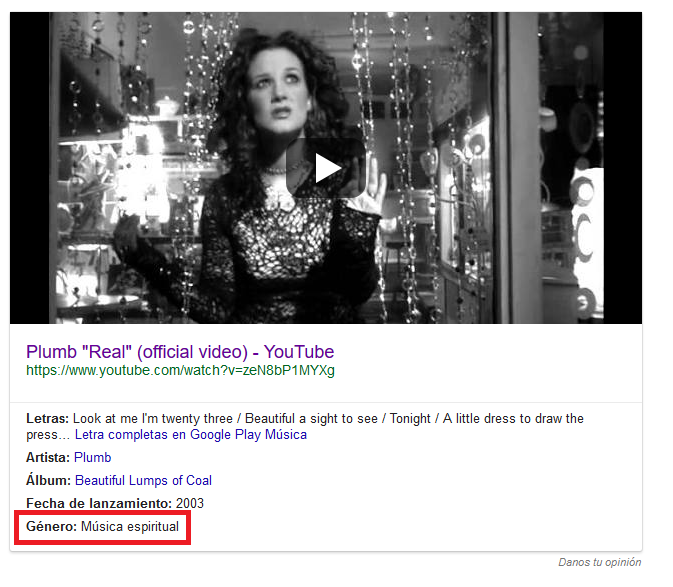The width and height of the screenshot is (673, 587).
Task: Open the Plumb "Real" (official video) title link
Action: (x=180, y=352)
